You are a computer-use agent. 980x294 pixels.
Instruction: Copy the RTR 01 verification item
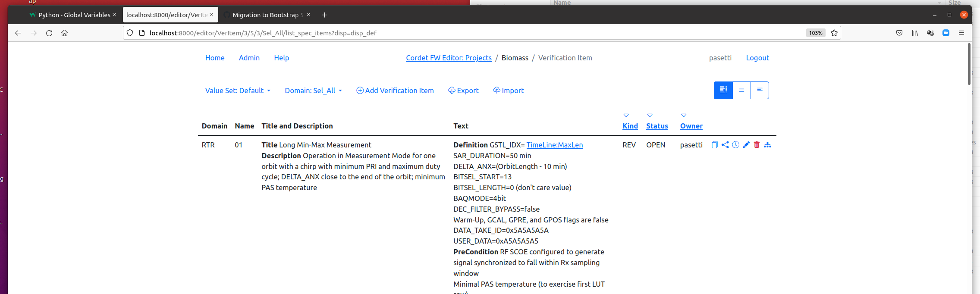click(x=714, y=145)
